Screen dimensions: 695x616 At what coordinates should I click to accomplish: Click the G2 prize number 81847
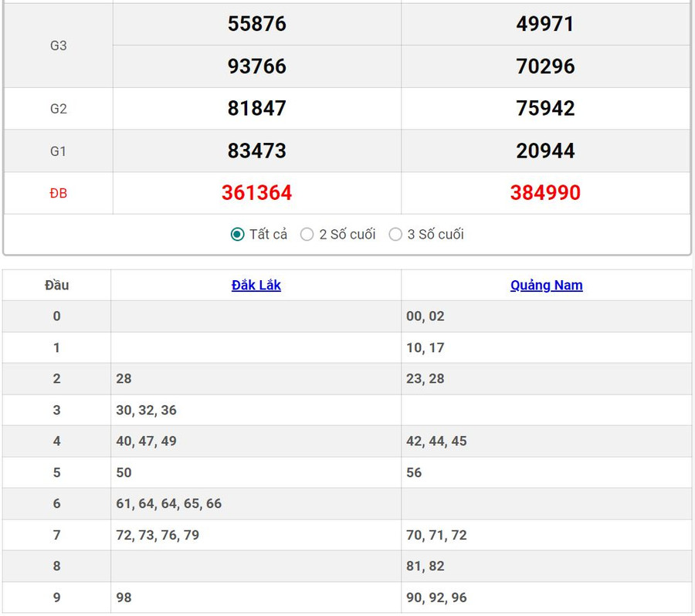tap(256, 108)
